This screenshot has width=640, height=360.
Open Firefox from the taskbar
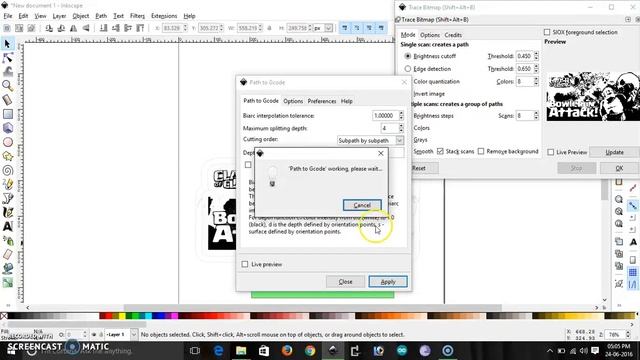(287, 351)
